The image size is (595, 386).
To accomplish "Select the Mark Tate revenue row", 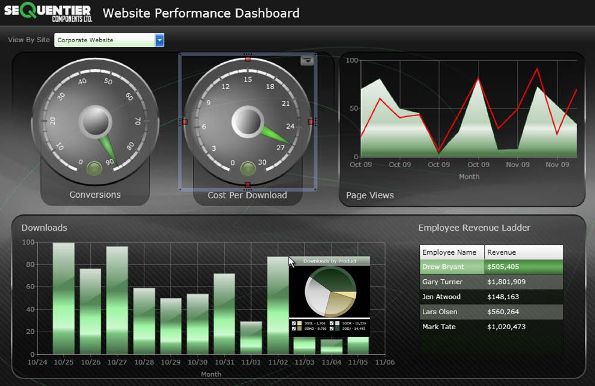I will tap(491, 327).
